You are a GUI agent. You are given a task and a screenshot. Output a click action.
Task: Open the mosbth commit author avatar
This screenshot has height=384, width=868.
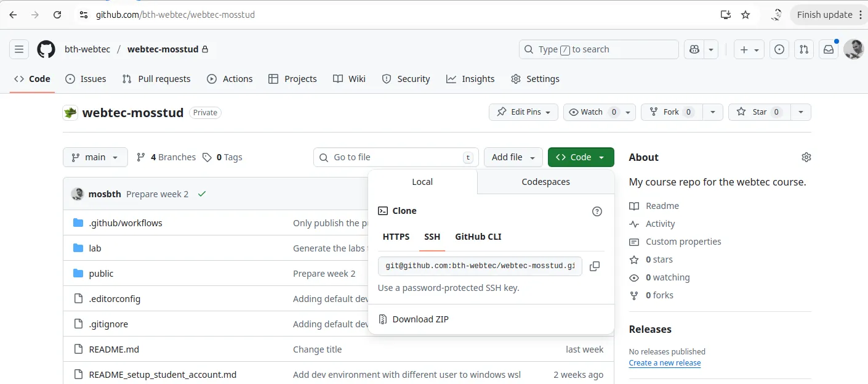tap(78, 194)
